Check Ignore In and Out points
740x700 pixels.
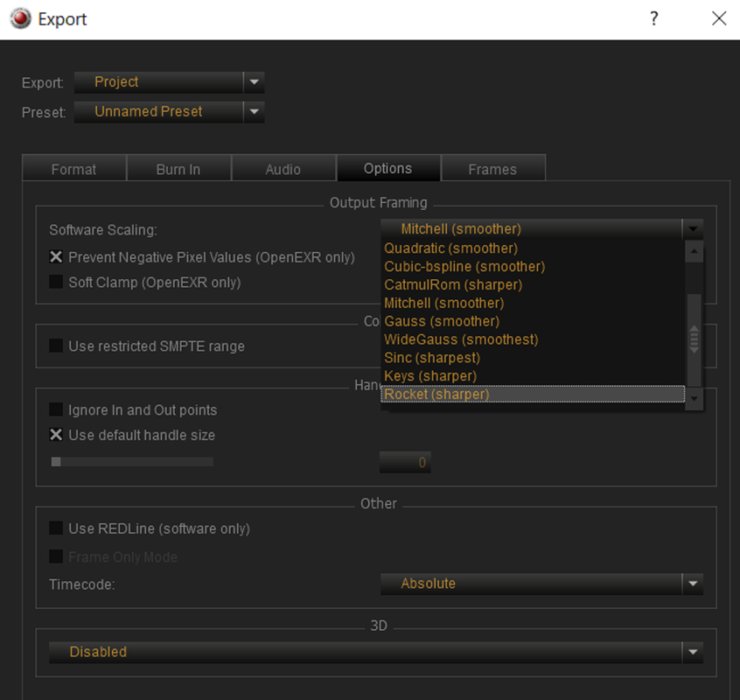(x=56, y=409)
